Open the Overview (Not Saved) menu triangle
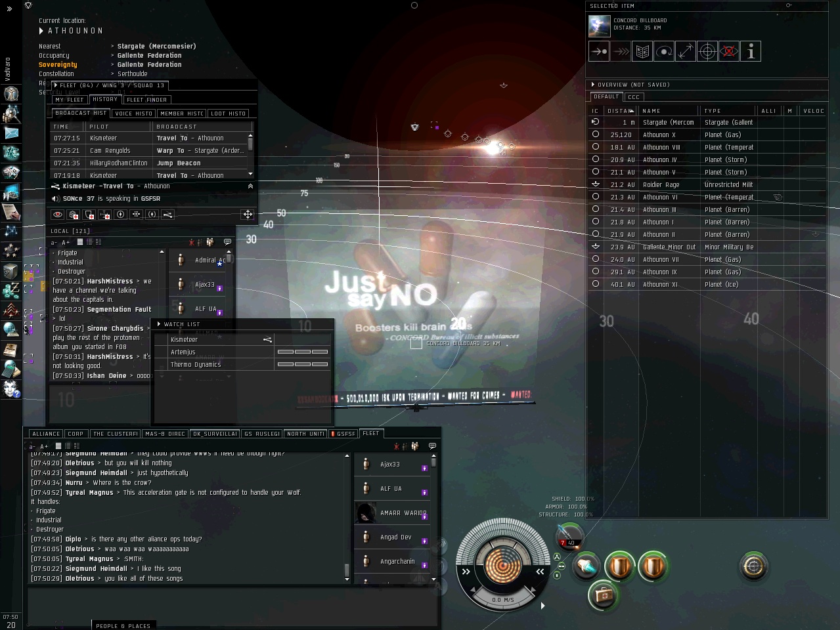Screen dimensions: 840x630 [593, 85]
